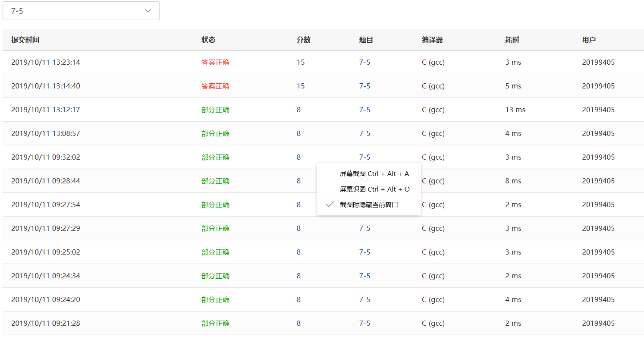Follow problem link 7-5 in the 13:08:57 row
This screenshot has height=340, width=644.
pos(364,133)
